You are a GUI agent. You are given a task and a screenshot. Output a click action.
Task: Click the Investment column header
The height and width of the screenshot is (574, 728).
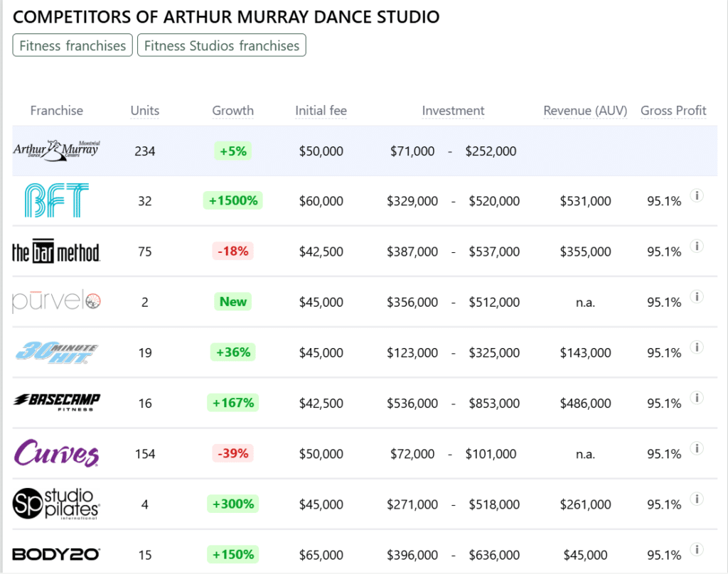(x=453, y=110)
